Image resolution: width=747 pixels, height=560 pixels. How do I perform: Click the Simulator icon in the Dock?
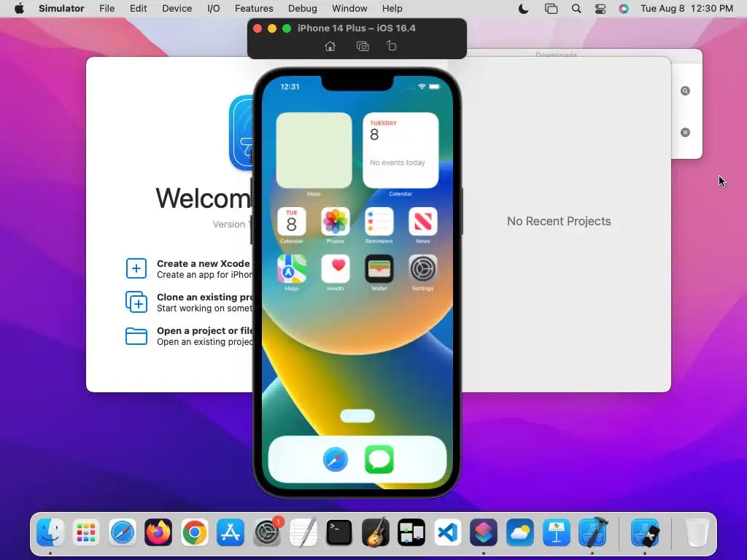pyautogui.click(x=645, y=532)
